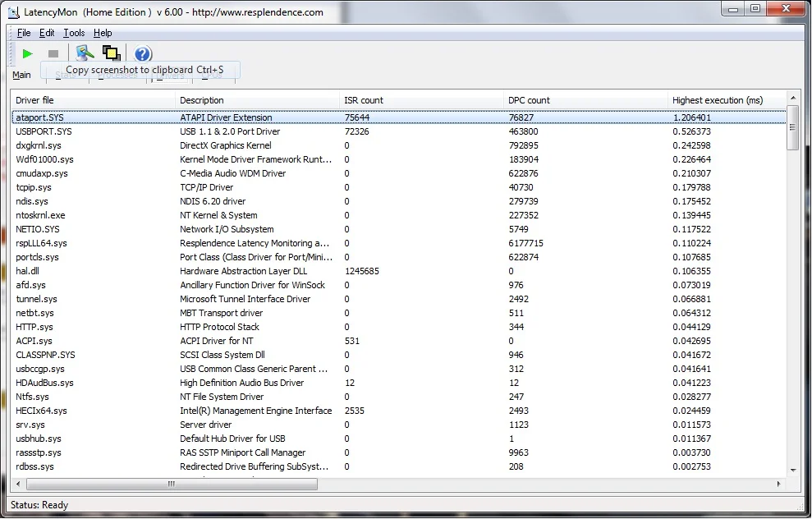Click the copy screenshot to clipboard icon
Viewport: 812px width, 519px height.
click(x=112, y=53)
